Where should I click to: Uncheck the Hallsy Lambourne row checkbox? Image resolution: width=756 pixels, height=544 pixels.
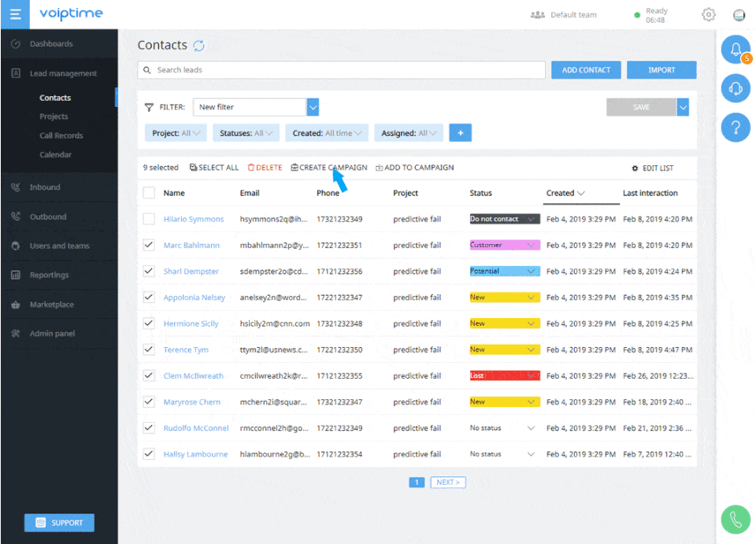[x=149, y=454]
